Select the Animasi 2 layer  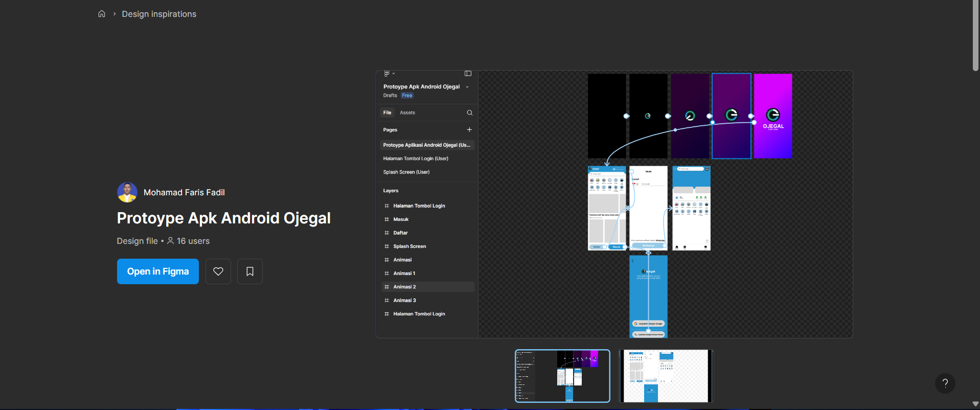coord(404,287)
